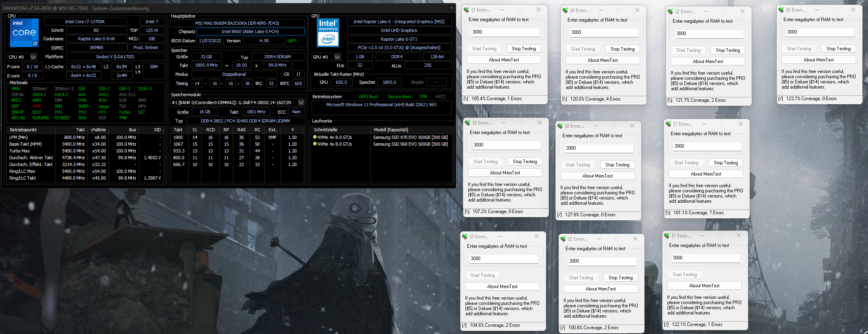Screen dimensions: 868x334
Task: Click the Intel B660 (Alder Lake-S PCH) chipset field
Action: pos(250,32)
